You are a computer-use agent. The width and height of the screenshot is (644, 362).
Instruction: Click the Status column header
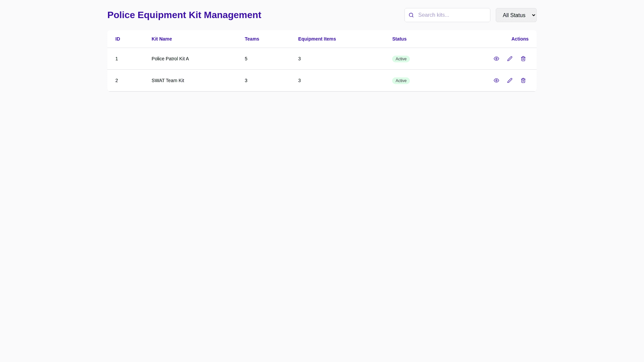(x=399, y=39)
